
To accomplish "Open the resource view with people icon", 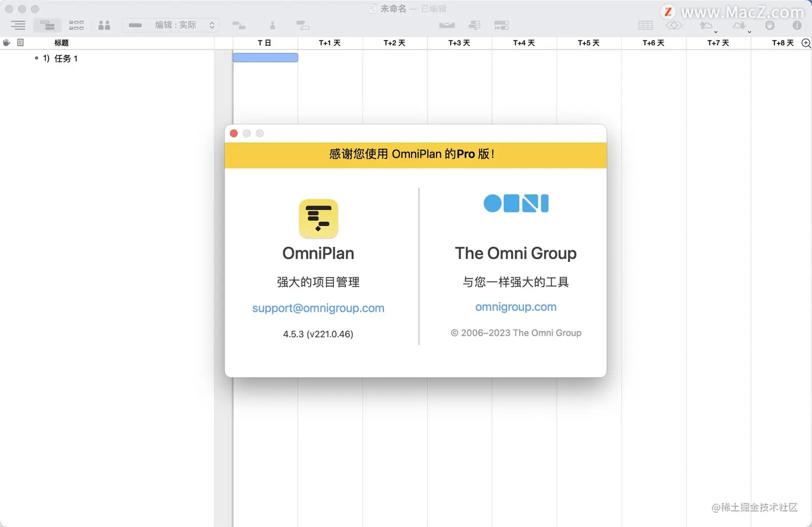I will pyautogui.click(x=104, y=25).
